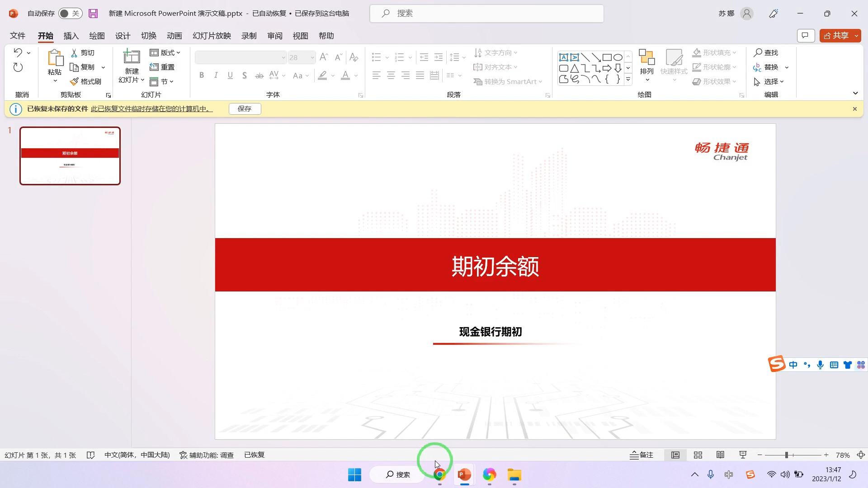
Task: Select slide 1 thumbnail in the panel
Action: tap(70, 156)
